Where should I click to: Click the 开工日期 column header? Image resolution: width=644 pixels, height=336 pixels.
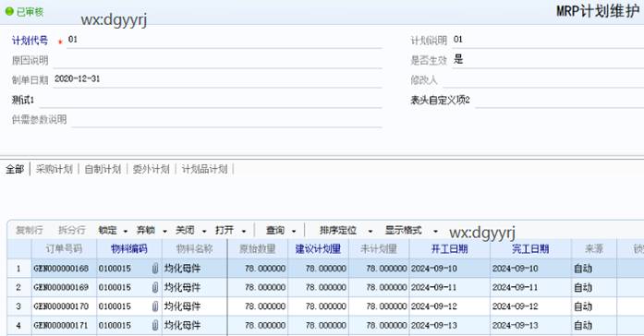[449, 249]
